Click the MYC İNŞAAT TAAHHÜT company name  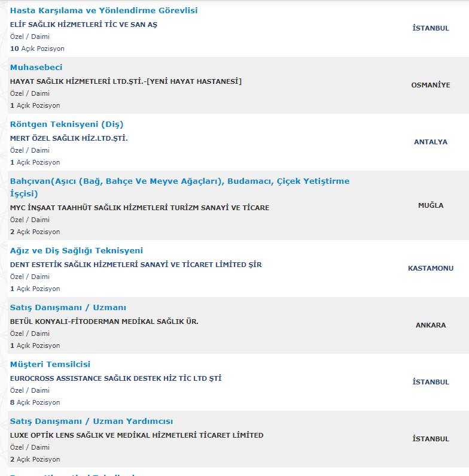139,208
